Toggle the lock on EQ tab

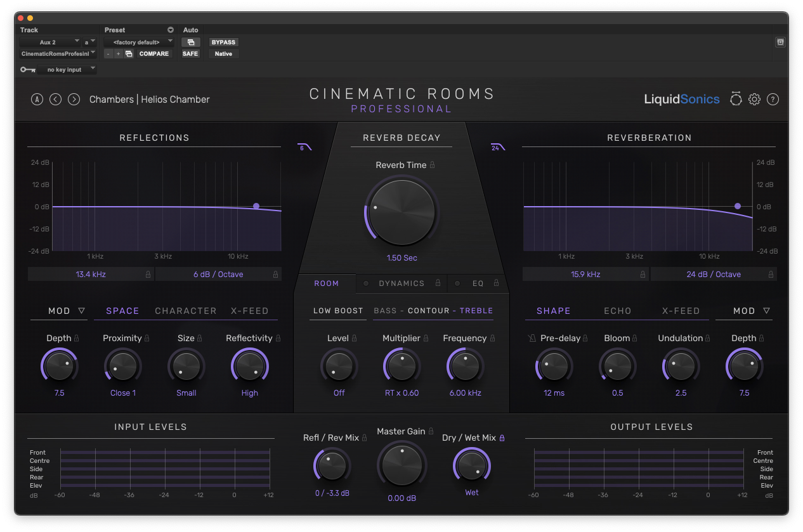pos(496,283)
